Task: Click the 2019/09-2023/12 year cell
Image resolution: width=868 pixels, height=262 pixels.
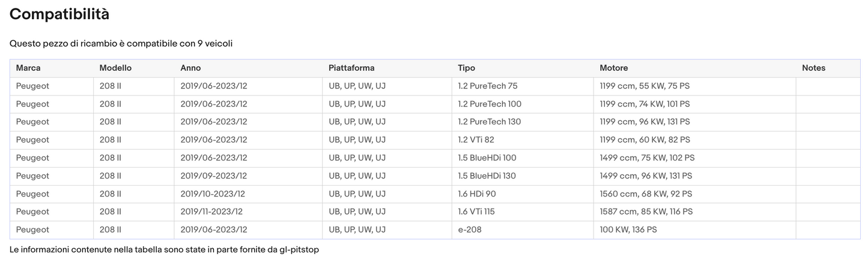Action: 213,176
